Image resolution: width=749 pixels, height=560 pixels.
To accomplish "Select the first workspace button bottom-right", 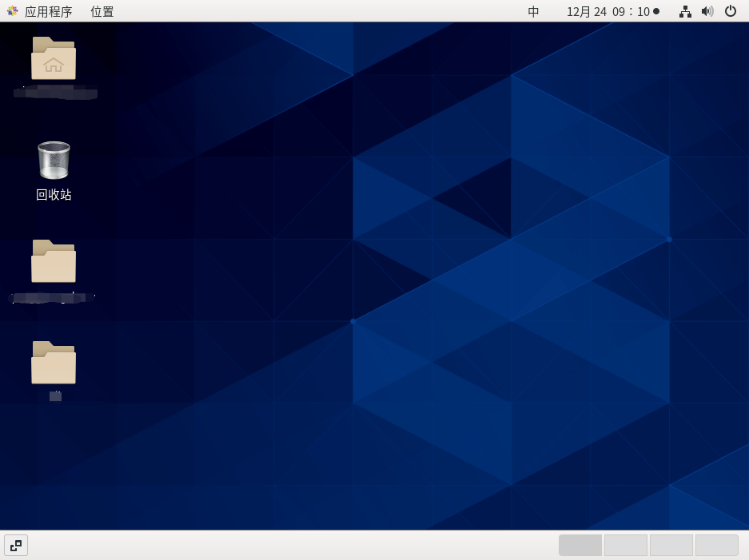I will pyautogui.click(x=580, y=545).
